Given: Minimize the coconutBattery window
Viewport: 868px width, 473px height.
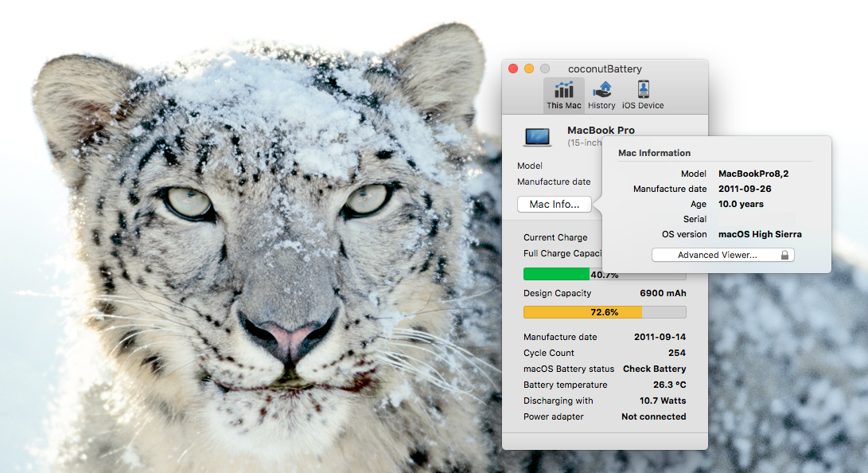Looking at the screenshot, I should point(529,69).
